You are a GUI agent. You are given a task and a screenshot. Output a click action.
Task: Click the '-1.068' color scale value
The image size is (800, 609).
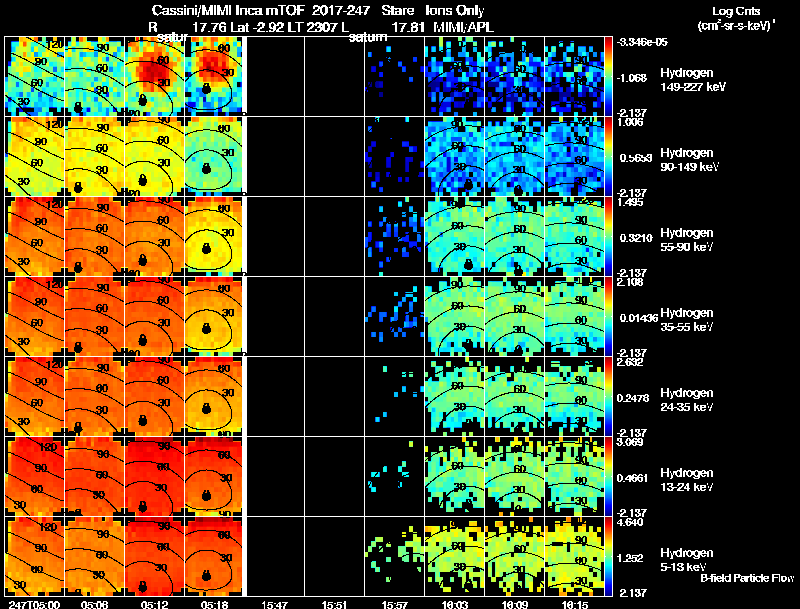click(x=632, y=78)
